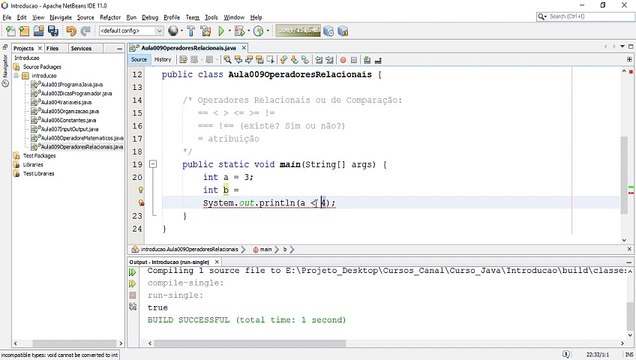The width and height of the screenshot is (636, 360).
Task: Click the green Run Project arrow
Action: [221, 31]
